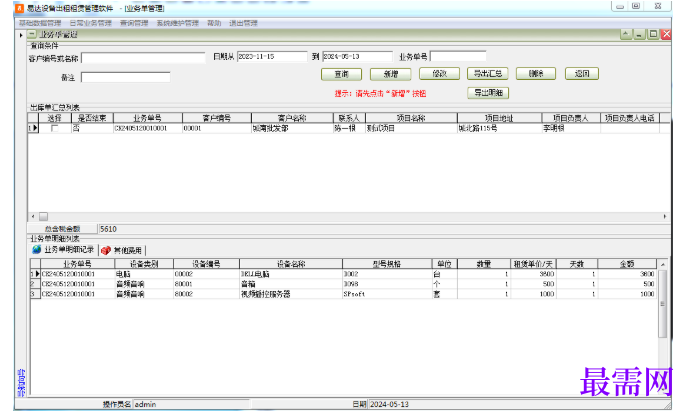Click 租赁单价/天 column header
The height and width of the screenshot is (413, 692).
[533, 264]
